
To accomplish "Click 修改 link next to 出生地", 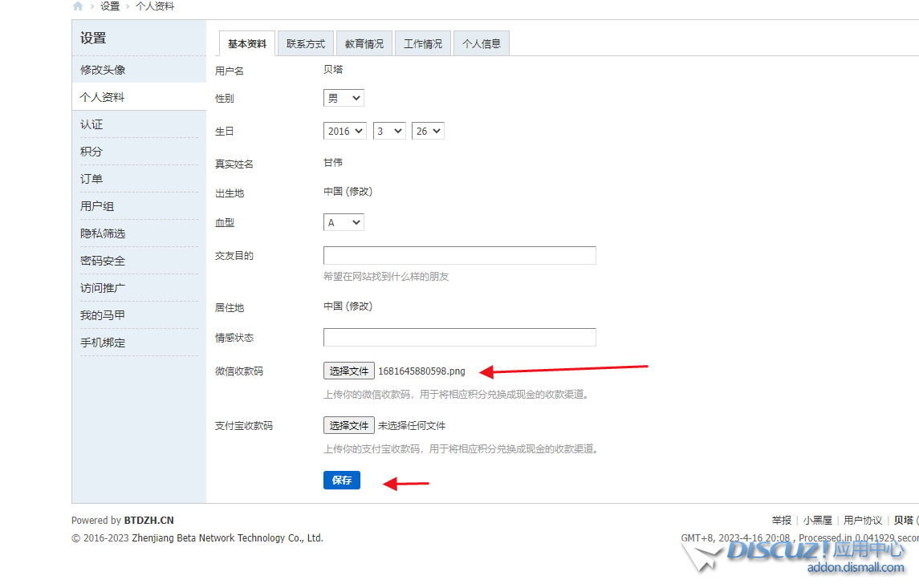I will [360, 193].
